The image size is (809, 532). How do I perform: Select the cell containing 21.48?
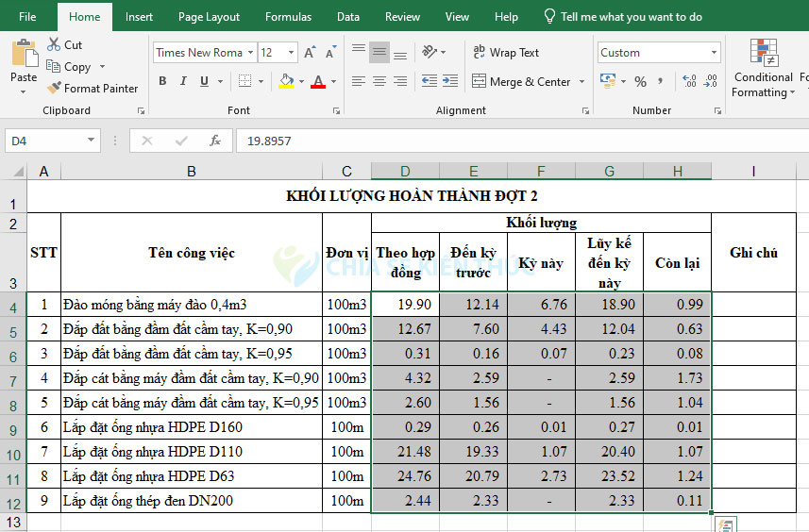pos(405,452)
